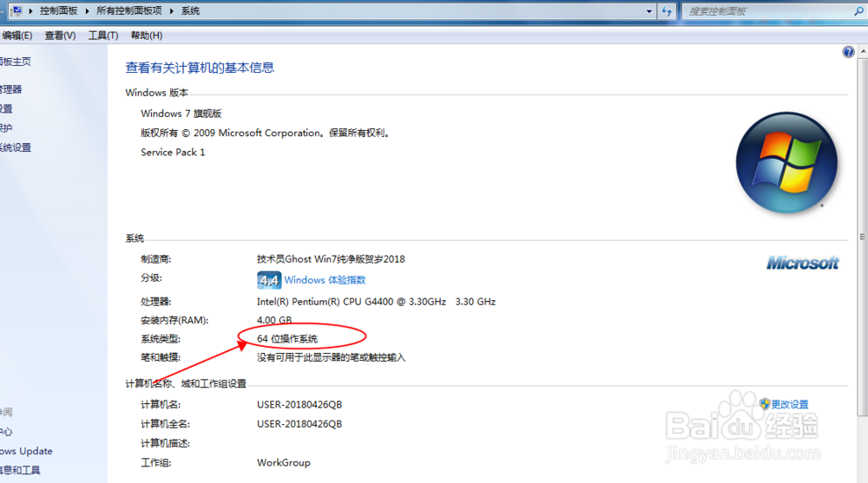Open 高级系统设置 link in sidebar
The image size is (868, 483).
click(16, 147)
